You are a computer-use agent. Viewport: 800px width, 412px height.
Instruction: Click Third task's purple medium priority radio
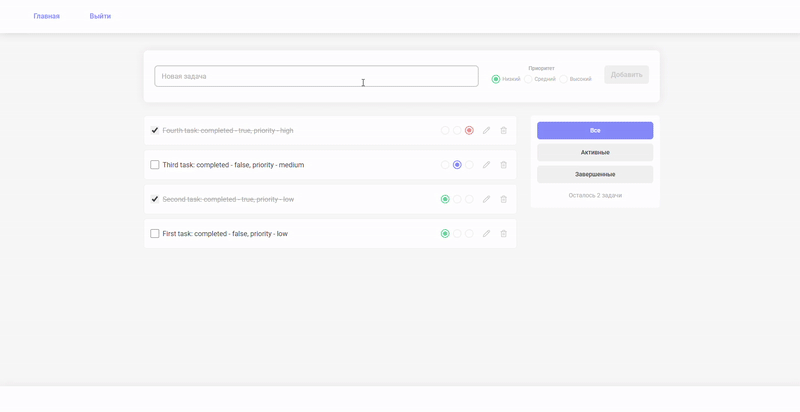457,165
